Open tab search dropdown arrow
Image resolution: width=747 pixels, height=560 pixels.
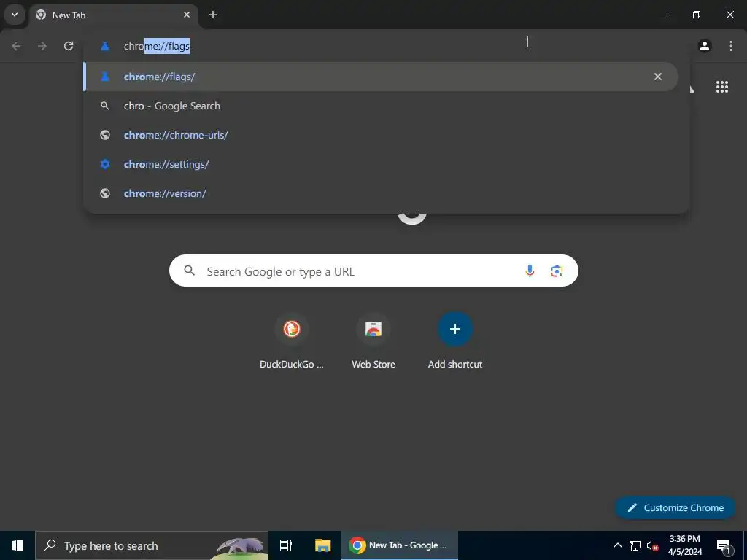(x=15, y=15)
